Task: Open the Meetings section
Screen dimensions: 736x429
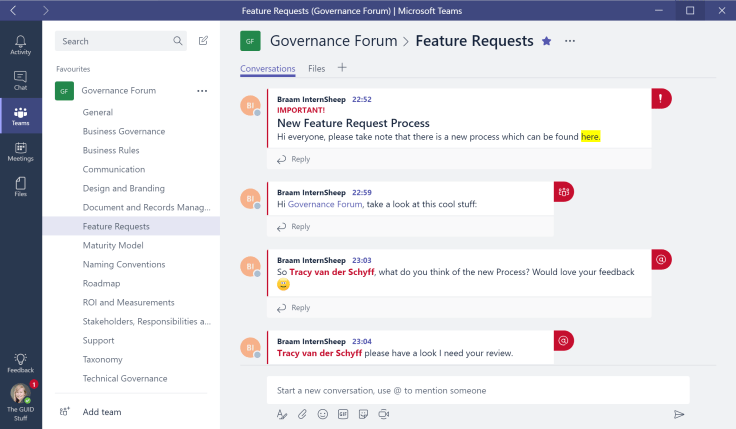Action: tap(20, 151)
